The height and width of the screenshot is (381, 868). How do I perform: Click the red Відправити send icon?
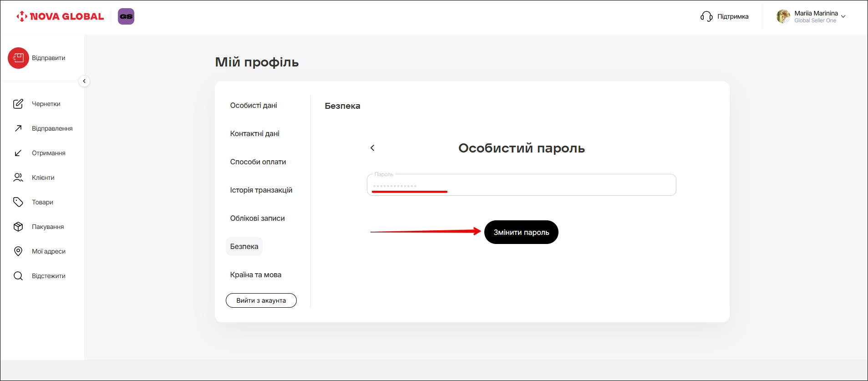click(x=18, y=58)
